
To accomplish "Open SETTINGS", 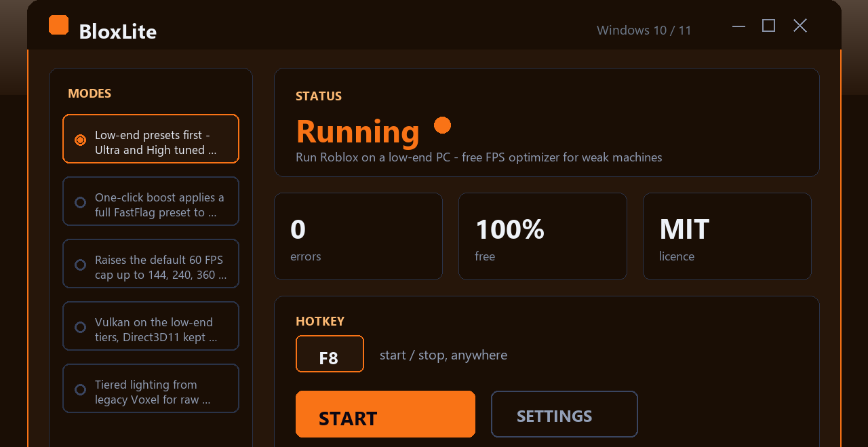I will pos(564,414).
